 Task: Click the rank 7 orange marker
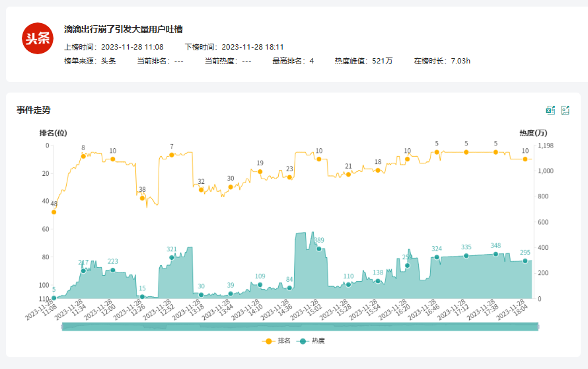tap(172, 155)
